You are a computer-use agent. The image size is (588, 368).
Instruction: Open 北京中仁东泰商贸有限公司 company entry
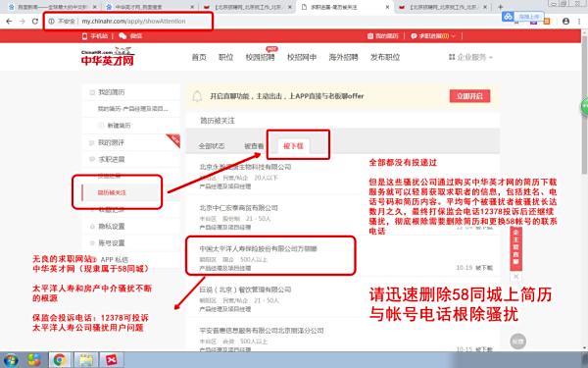coord(238,208)
